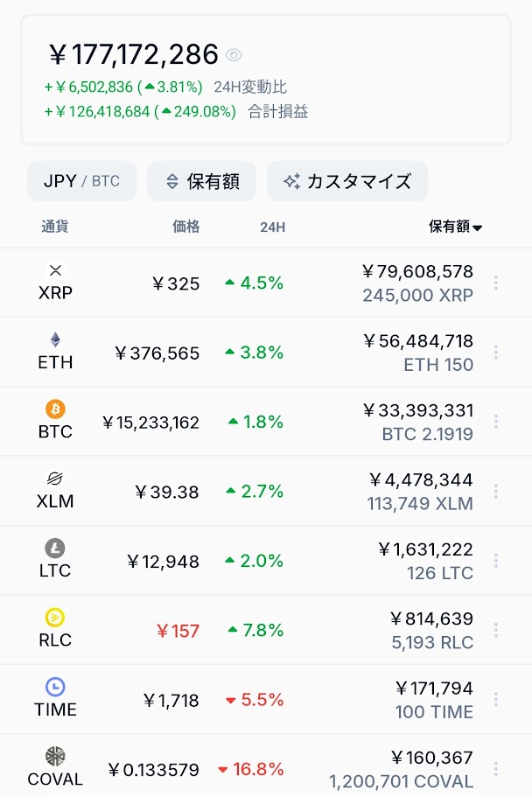Sort by 価格 column header

(186, 227)
